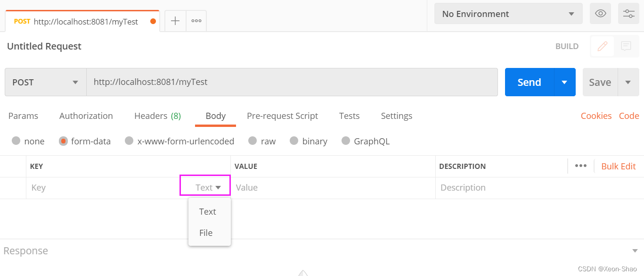Click the three-dot tab options icon

coord(196,21)
